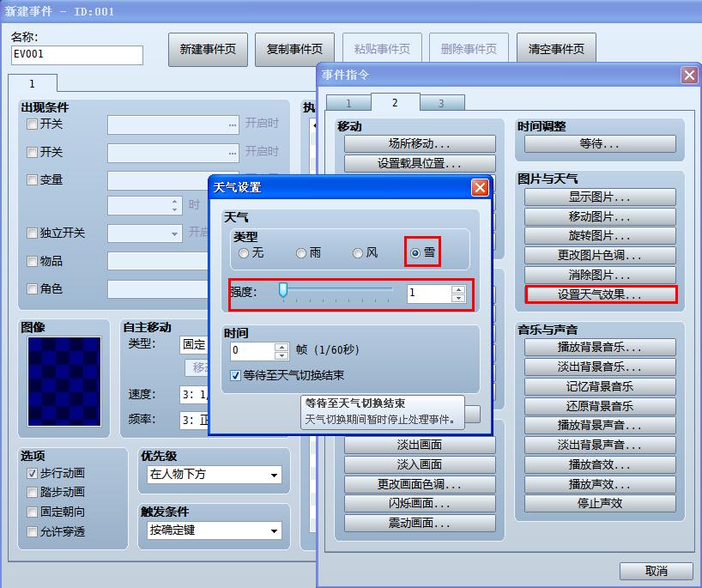The image size is (702, 588).
Task: Click the event 图像 checkered thumbnail
Action: pyautogui.click(x=64, y=381)
